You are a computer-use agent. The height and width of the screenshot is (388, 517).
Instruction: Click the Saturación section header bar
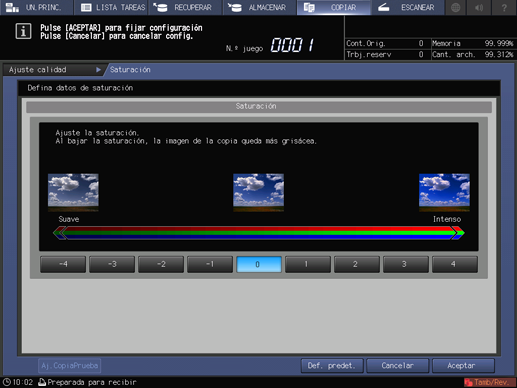pyautogui.click(x=259, y=106)
